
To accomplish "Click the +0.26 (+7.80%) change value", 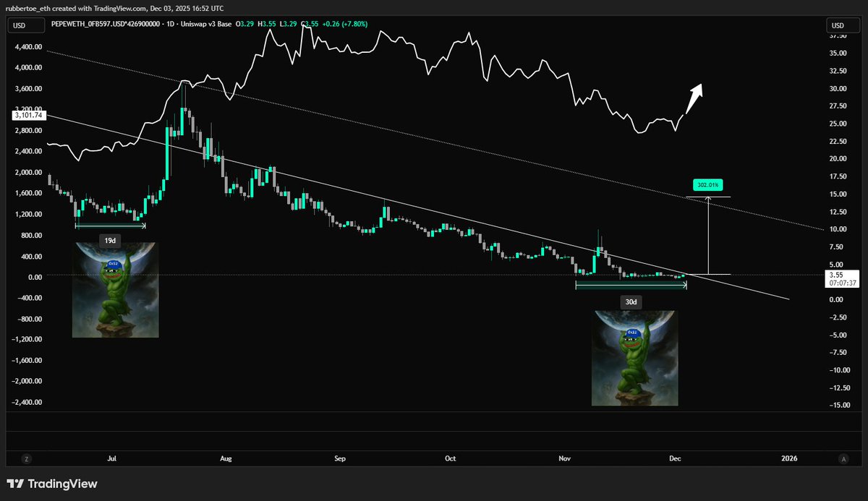I will 344,24.
